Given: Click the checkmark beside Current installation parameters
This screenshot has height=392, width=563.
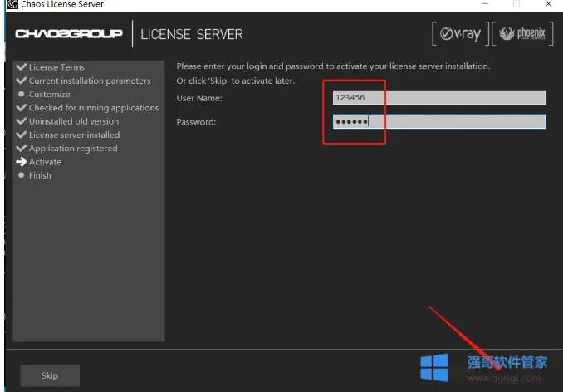Looking at the screenshot, I should pyautogui.click(x=22, y=81).
